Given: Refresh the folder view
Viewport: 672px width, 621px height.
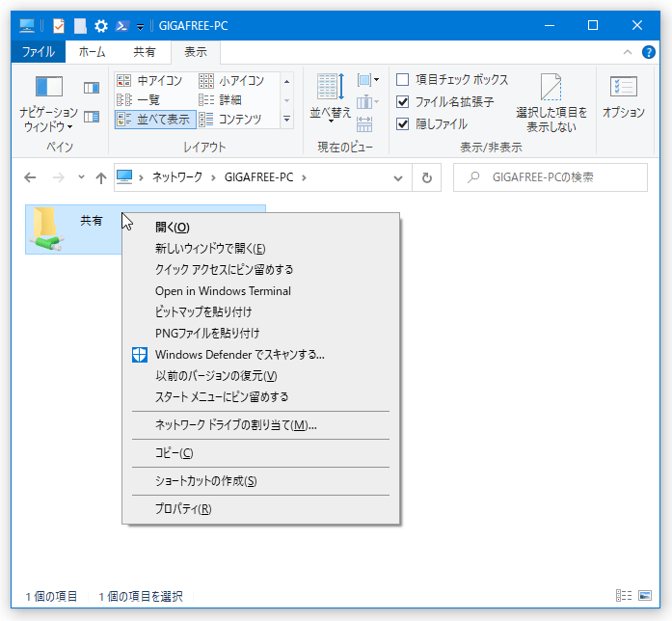Looking at the screenshot, I should (427, 177).
